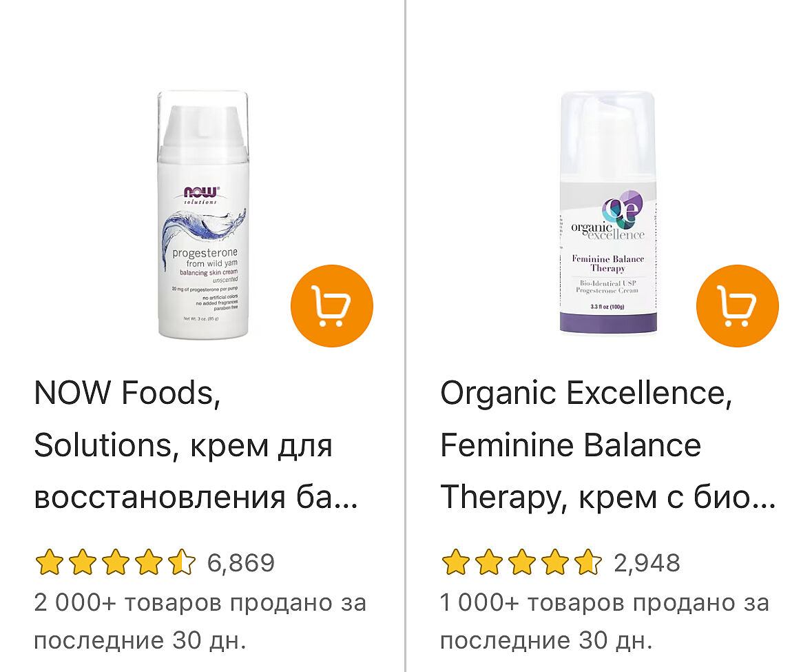View the 6,869 reviews for NOW Foods
The height and width of the screenshot is (672, 812).
tap(241, 563)
